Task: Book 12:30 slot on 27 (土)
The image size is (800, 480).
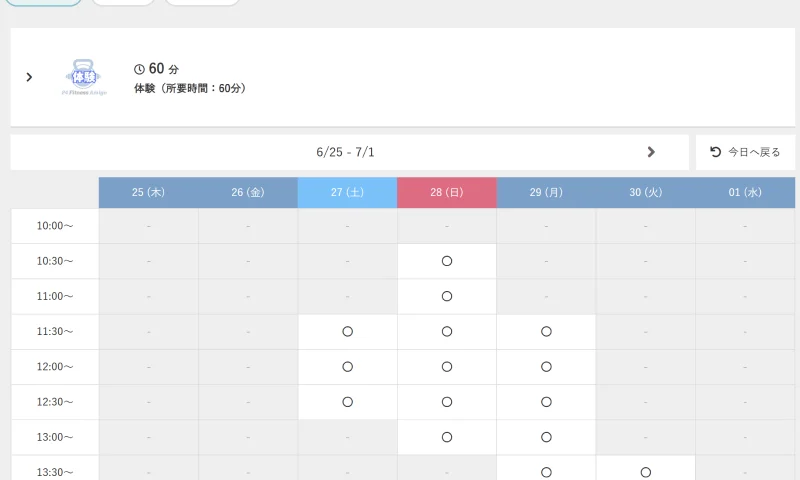Action: pyautogui.click(x=347, y=402)
